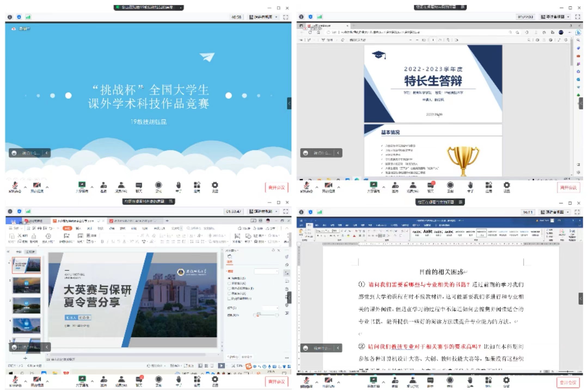588x390 pixels.
Task: Click the slideshow play icon in the WPS status bar
Action: 221,366
